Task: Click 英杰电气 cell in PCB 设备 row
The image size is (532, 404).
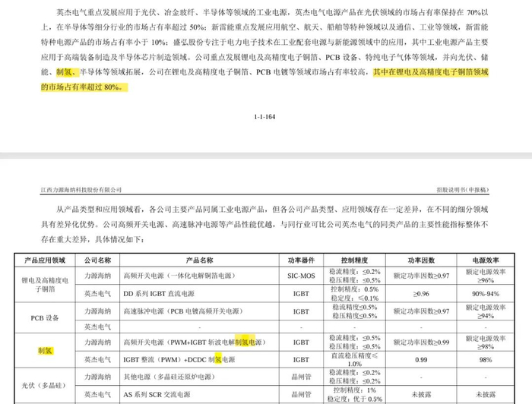Action: tap(97, 327)
